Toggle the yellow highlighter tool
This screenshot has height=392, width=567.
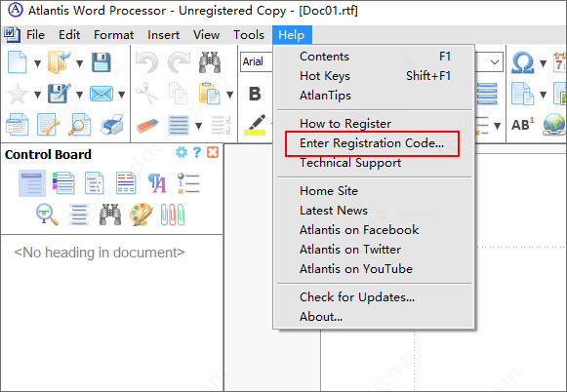pyautogui.click(x=256, y=125)
